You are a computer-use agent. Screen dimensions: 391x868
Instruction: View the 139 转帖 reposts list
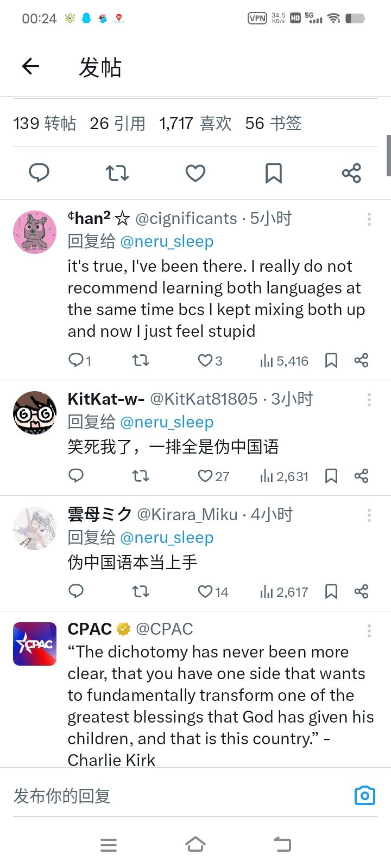click(x=45, y=123)
